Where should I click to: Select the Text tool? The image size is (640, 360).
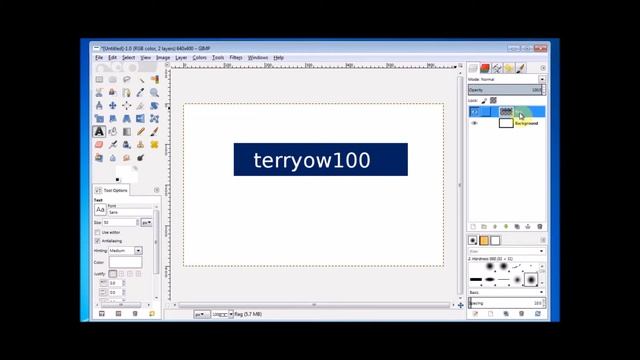(99, 132)
